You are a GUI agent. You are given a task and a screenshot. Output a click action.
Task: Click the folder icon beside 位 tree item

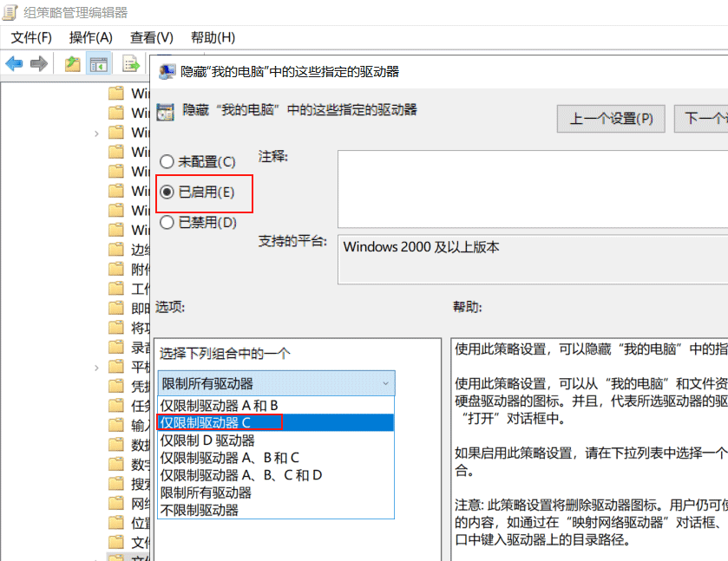click(x=116, y=523)
